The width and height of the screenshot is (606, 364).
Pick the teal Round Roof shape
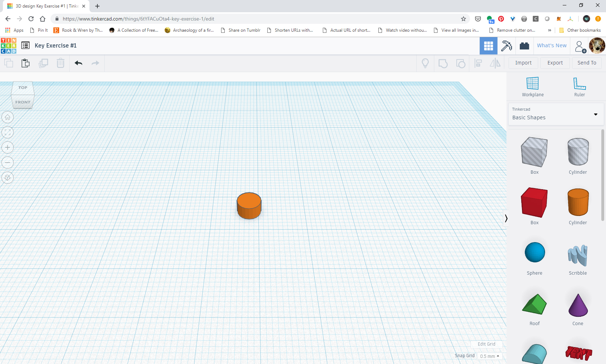(535, 354)
